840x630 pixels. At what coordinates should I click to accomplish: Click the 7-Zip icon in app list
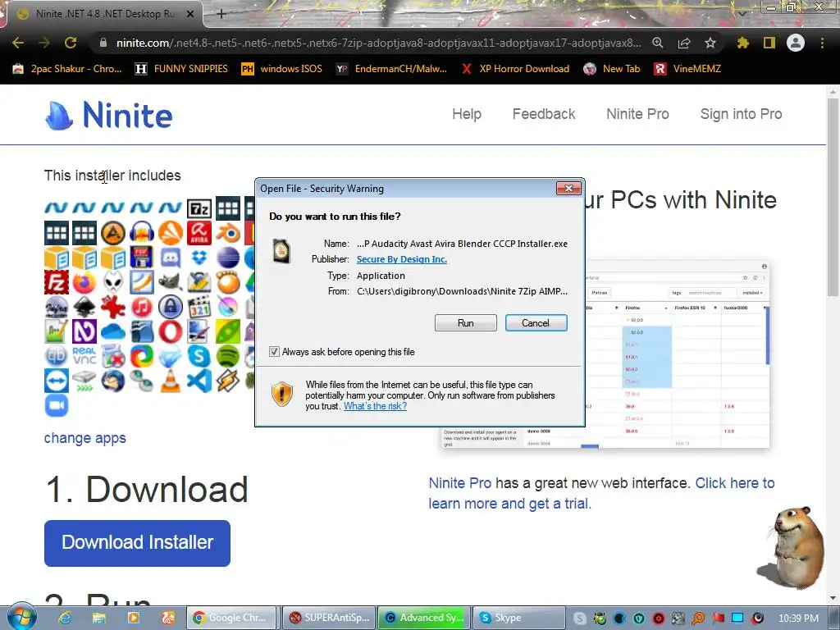(199, 208)
